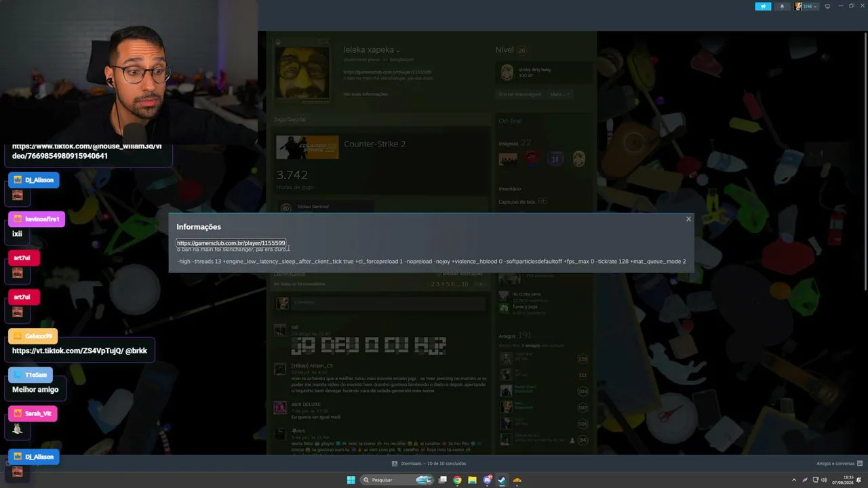The image size is (868, 488).
Task: Open chat user DJ_Alisson's first name tag
Action: [34, 180]
